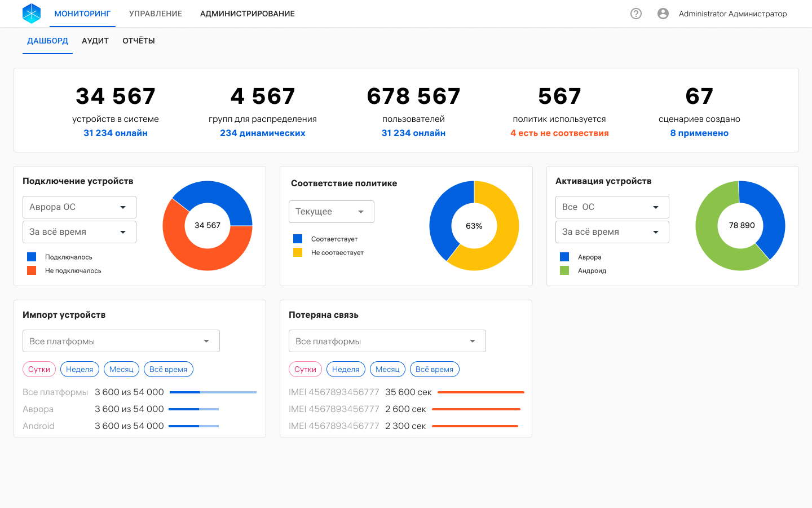Select Месяц filter in Потеряна связь

pyautogui.click(x=387, y=369)
